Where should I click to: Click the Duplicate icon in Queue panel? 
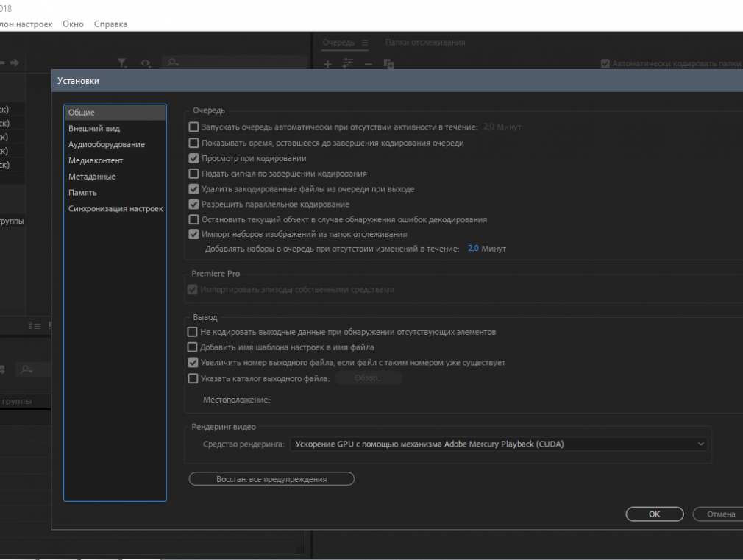[388, 64]
